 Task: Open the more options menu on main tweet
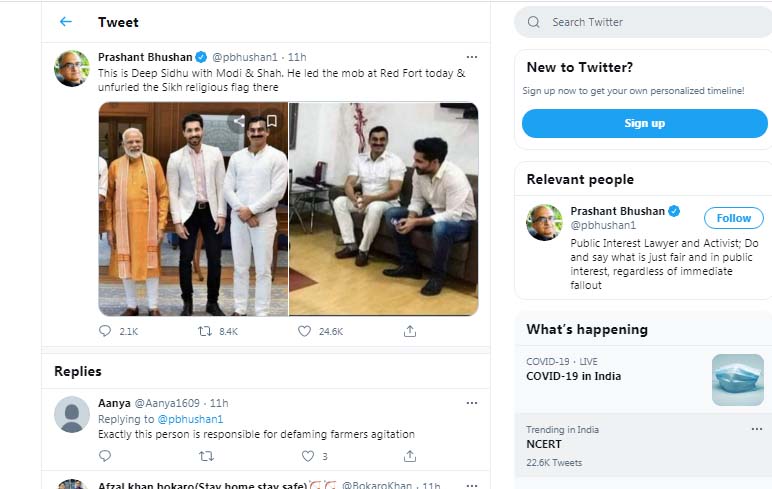point(472,57)
